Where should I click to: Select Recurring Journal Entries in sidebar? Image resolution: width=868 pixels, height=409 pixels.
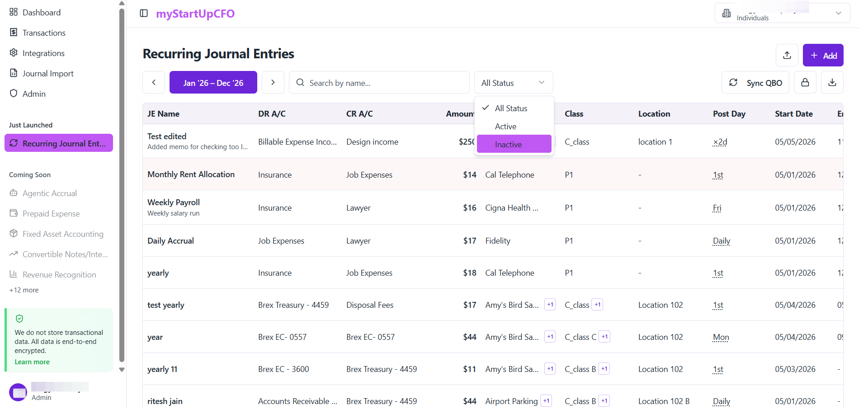tap(59, 143)
